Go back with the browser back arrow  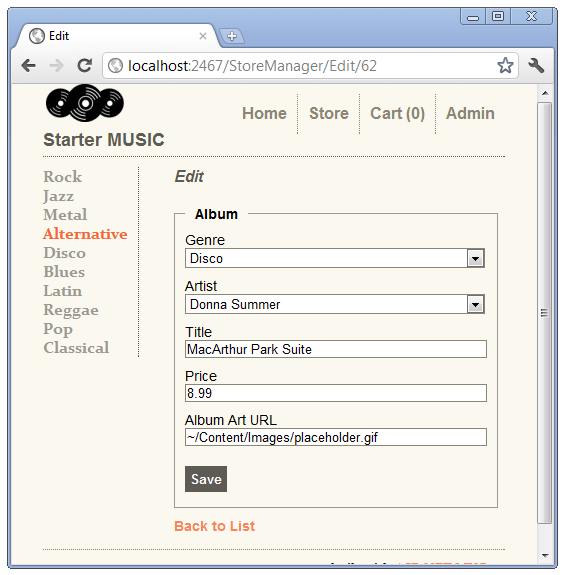click(x=28, y=66)
